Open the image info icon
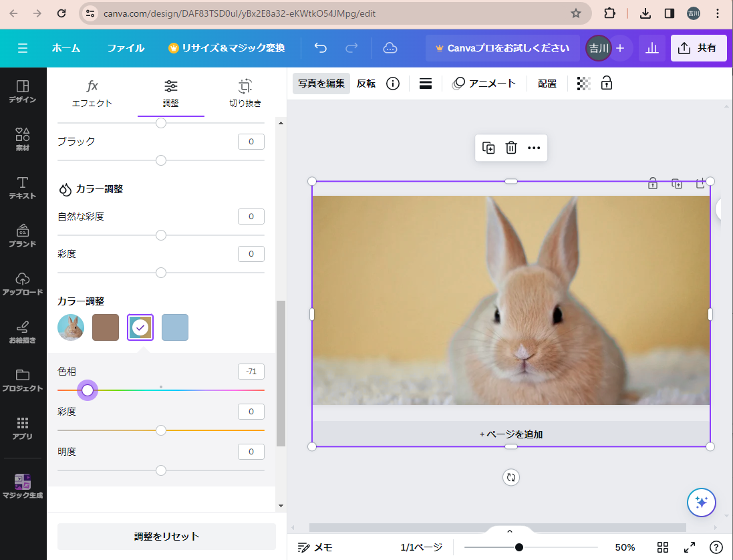The width and height of the screenshot is (733, 560). click(x=393, y=84)
